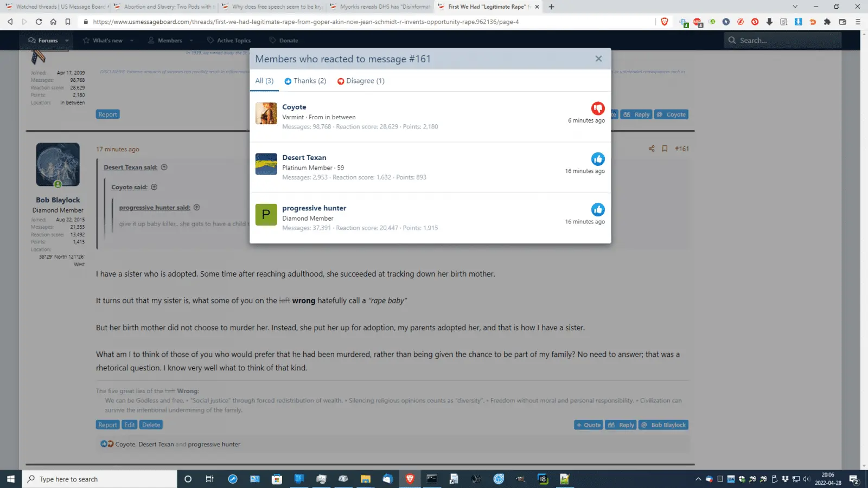Open the Extensions puzzle icon
This screenshot has height=488, width=868.
tap(827, 22)
